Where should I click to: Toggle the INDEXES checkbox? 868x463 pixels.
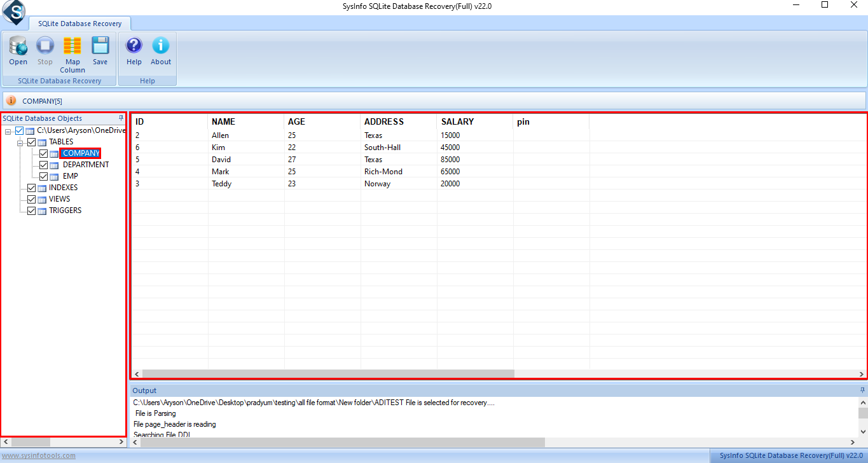[31, 188]
